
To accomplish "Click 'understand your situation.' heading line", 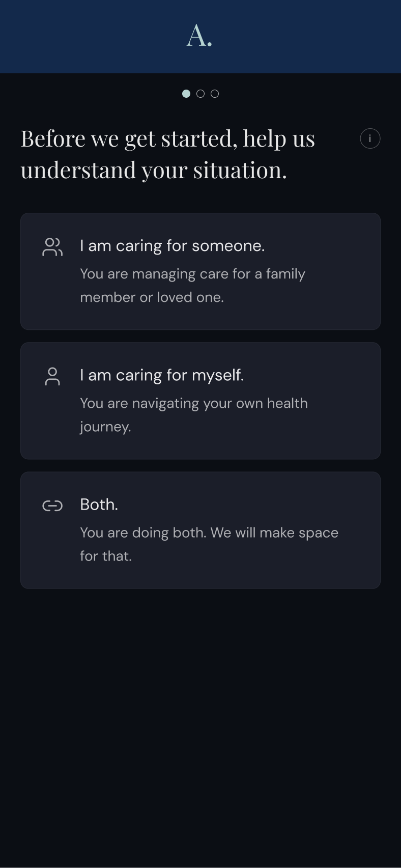I will pos(154,170).
